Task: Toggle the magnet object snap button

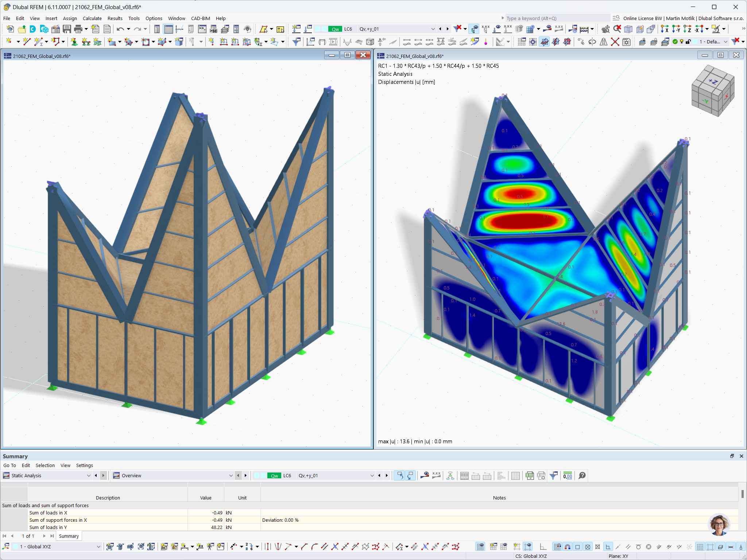Action: point(568,547)
